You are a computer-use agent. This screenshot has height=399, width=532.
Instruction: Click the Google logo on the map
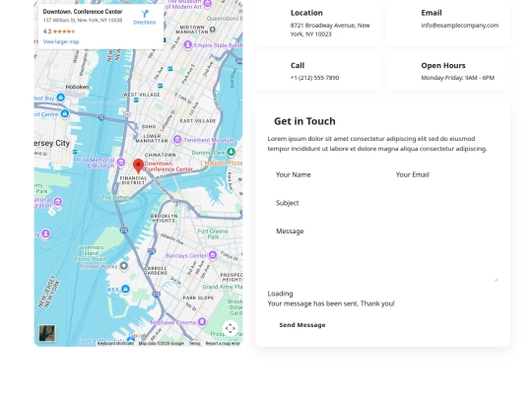138,336
